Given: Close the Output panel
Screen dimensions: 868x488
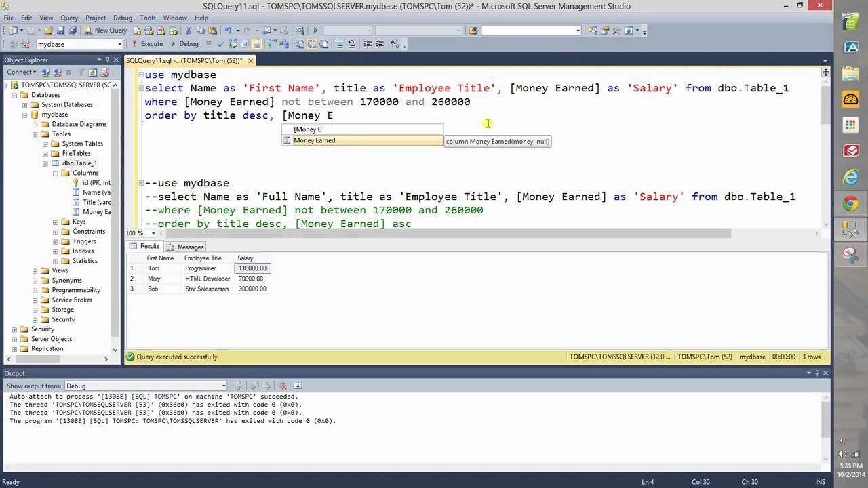Looking at the screenshot, I should 825,373.
